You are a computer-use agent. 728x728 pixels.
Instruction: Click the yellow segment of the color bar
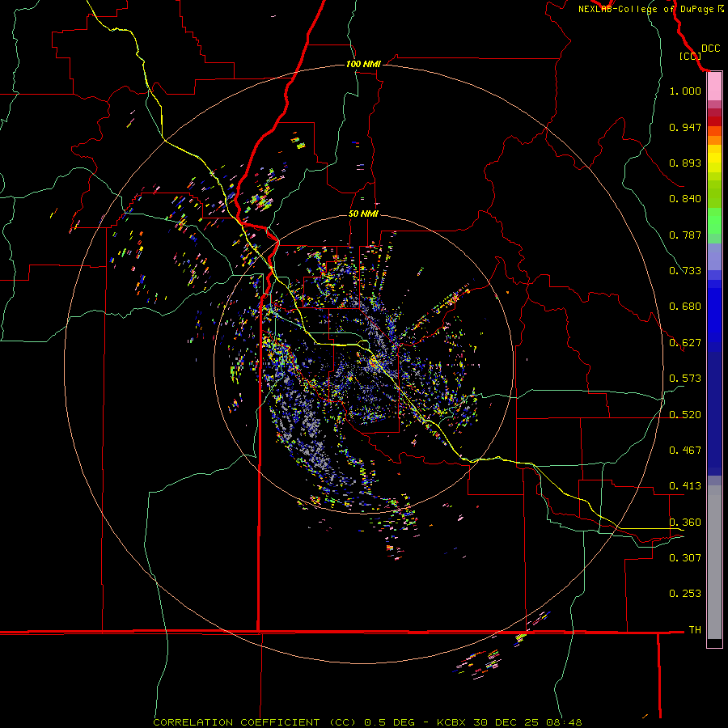click(714, 159)
